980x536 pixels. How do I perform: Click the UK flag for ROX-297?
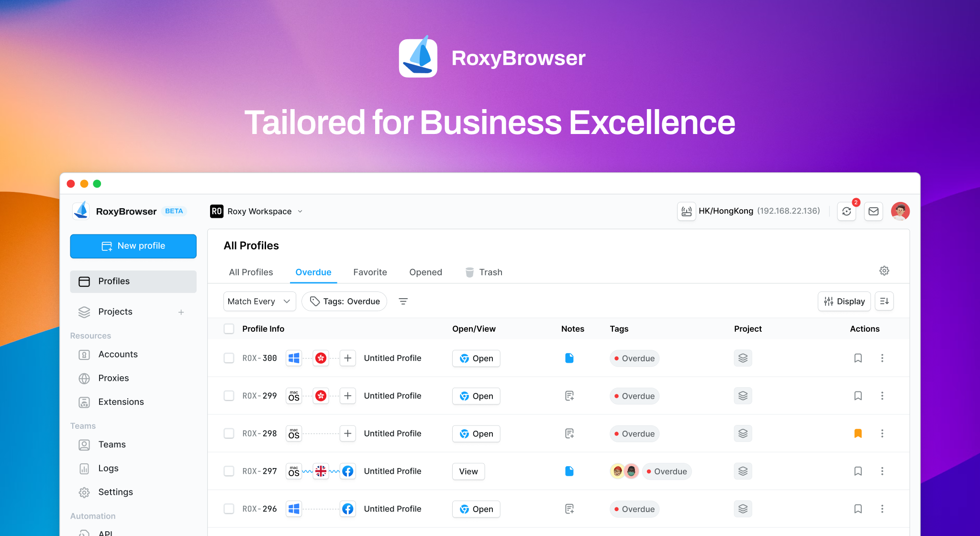point(321,471)
